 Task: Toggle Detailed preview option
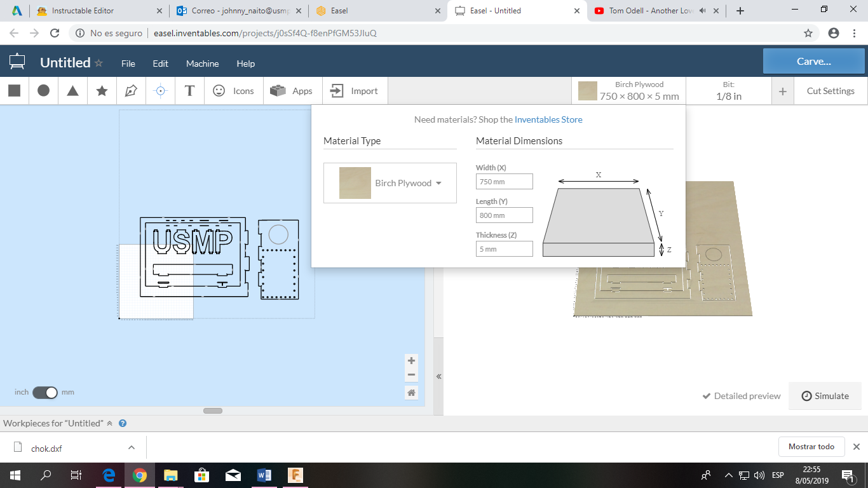pos(742,396)
